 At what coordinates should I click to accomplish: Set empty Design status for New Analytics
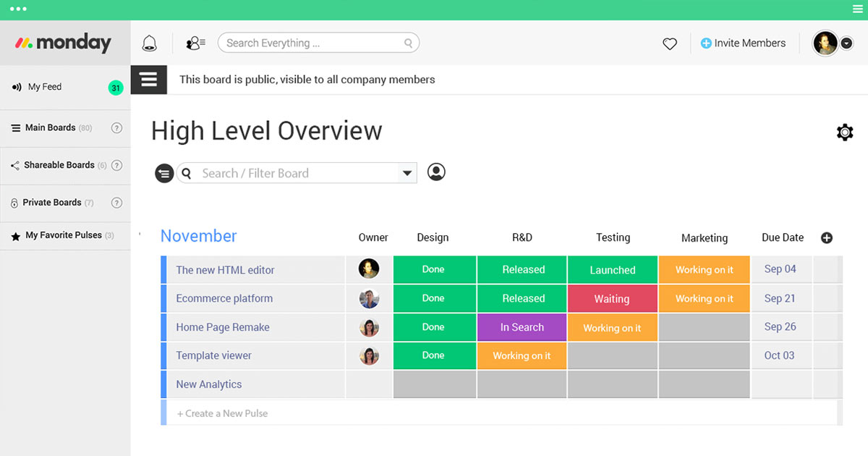click(x=434, y=384)
